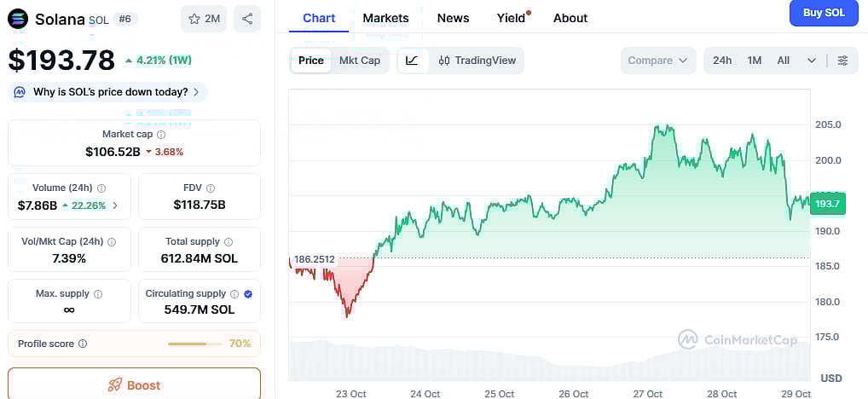The width and height of the screenshot is (868, 399).
Task: Click the Solana logo icon
Action: pyautogui.click(x=18, y=19)
